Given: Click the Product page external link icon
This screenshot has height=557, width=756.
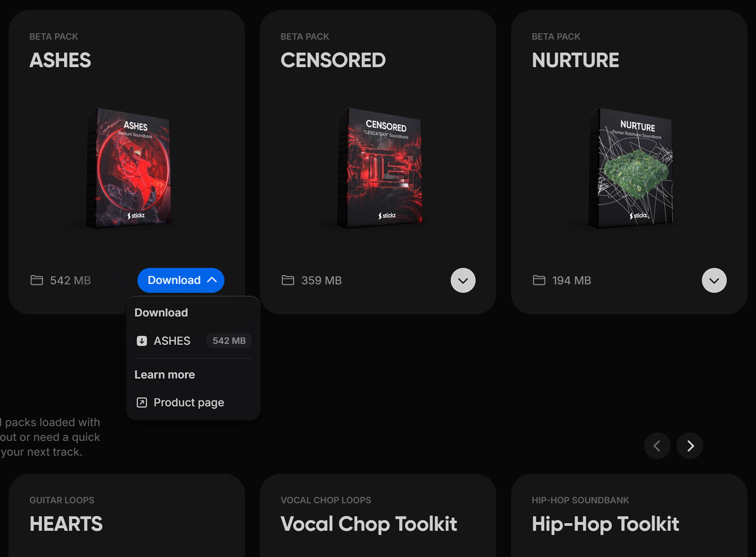Looking at the screenshot, I should pyautogui.click(x=142, y=403).
